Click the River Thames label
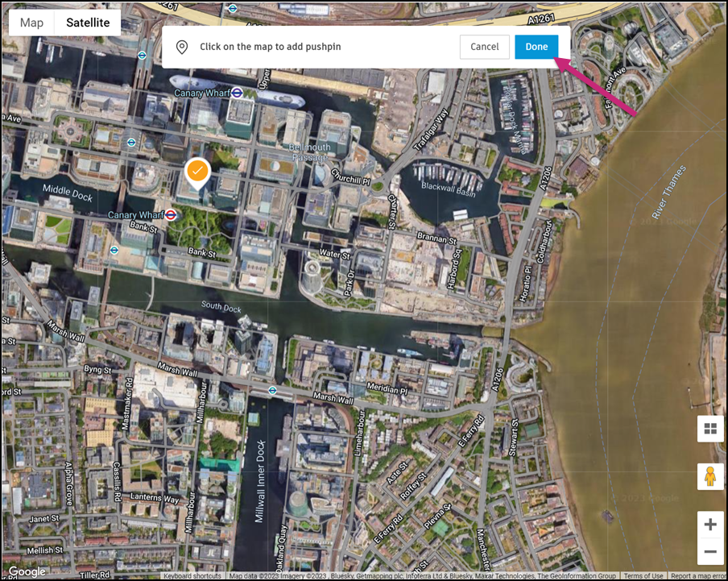The image size is (728, 581). pos(668,192)
